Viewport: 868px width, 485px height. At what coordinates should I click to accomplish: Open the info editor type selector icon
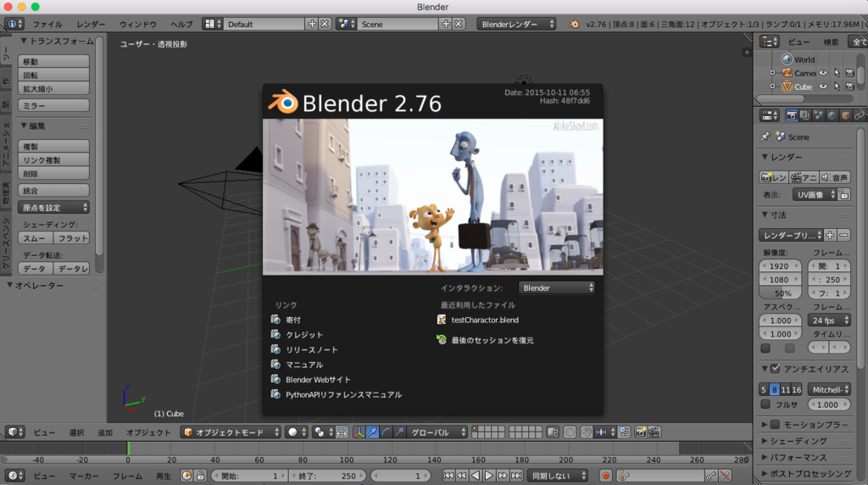pos(14,24)
